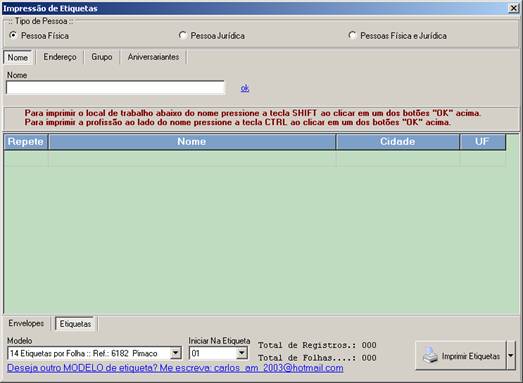This screenshot has height=383, width=523.
Task: Open the Aniversariantes tab
Action: pos(153,57)
